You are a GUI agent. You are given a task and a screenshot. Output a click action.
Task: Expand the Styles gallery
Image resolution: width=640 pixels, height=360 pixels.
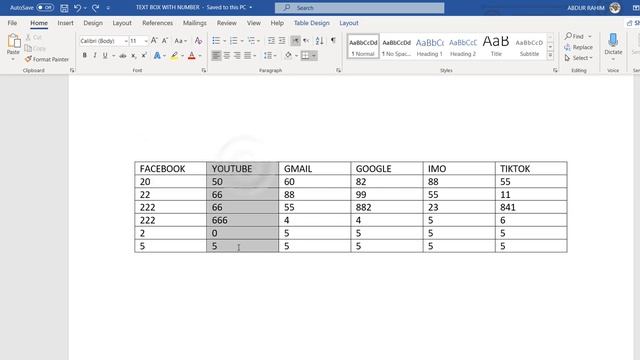(x=550, y=55)
